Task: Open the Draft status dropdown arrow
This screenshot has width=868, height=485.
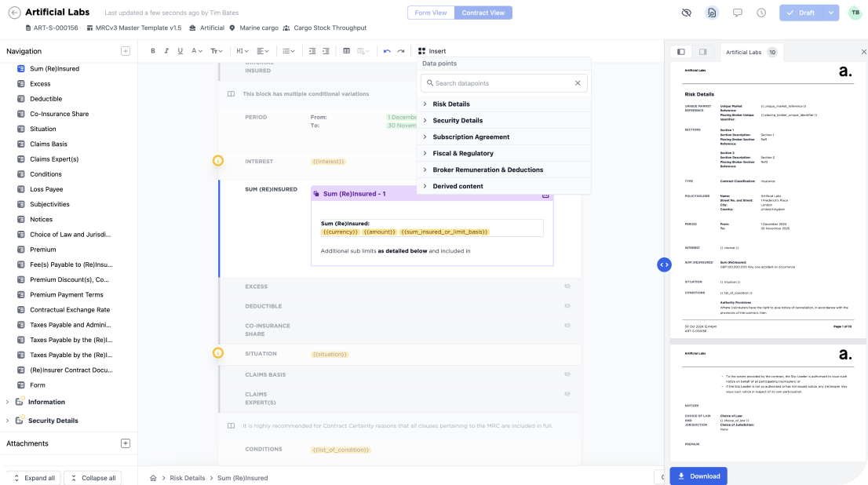Action: point(830,13)
